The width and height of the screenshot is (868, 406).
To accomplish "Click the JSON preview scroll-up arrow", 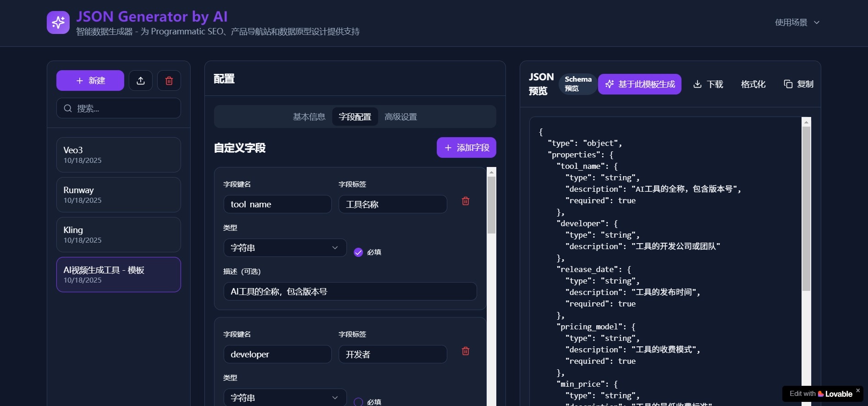I will 807,122.
